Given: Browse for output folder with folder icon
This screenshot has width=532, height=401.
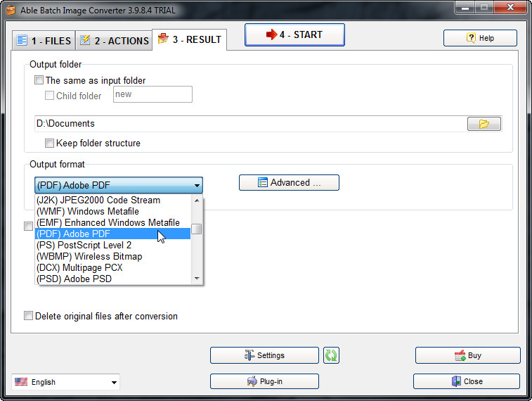Looking at the screenshot, I should point(484,124).
